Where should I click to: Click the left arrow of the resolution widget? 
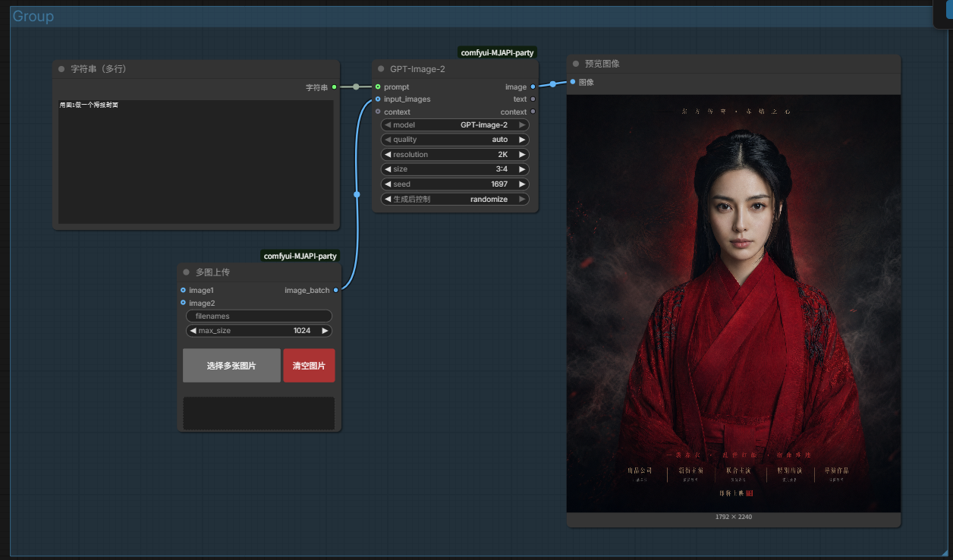pos(388,155)
